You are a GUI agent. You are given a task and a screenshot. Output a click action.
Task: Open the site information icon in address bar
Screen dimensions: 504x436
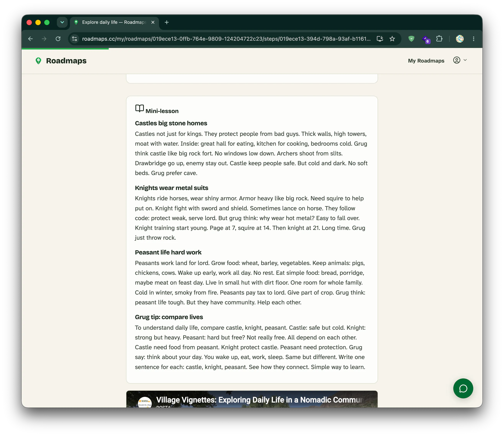coord(75,39)
